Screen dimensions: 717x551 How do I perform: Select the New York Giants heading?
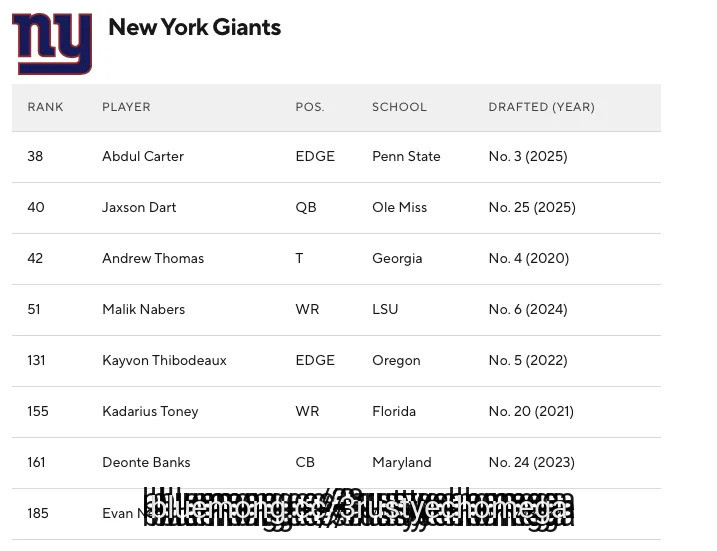tap(194, 27)
